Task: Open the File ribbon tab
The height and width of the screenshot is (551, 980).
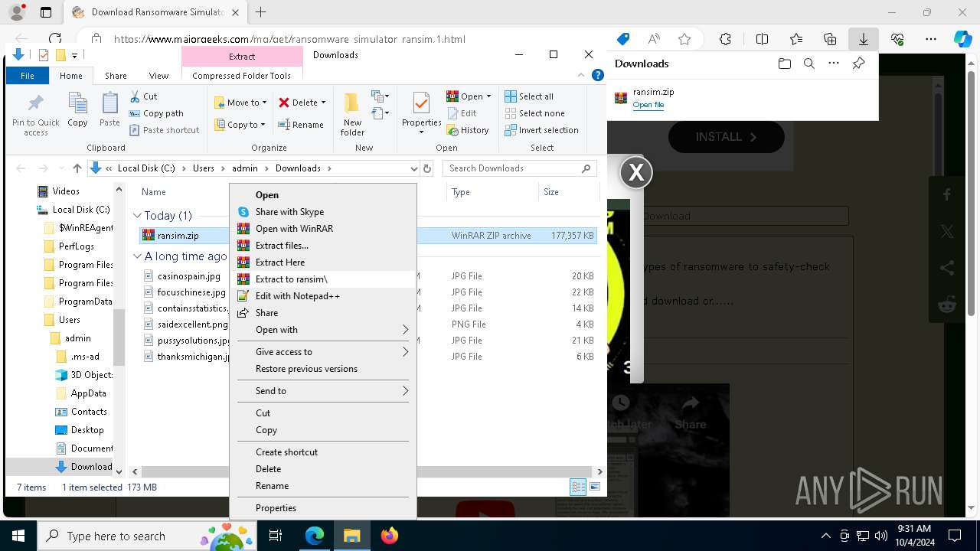Action: pos(28,76)
